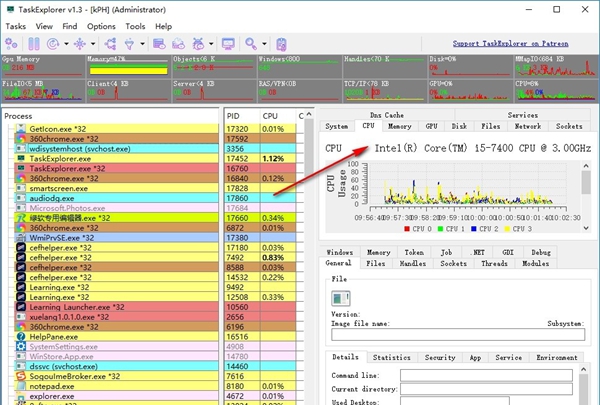Switch to the Services tab

click(x=523, y=115)
